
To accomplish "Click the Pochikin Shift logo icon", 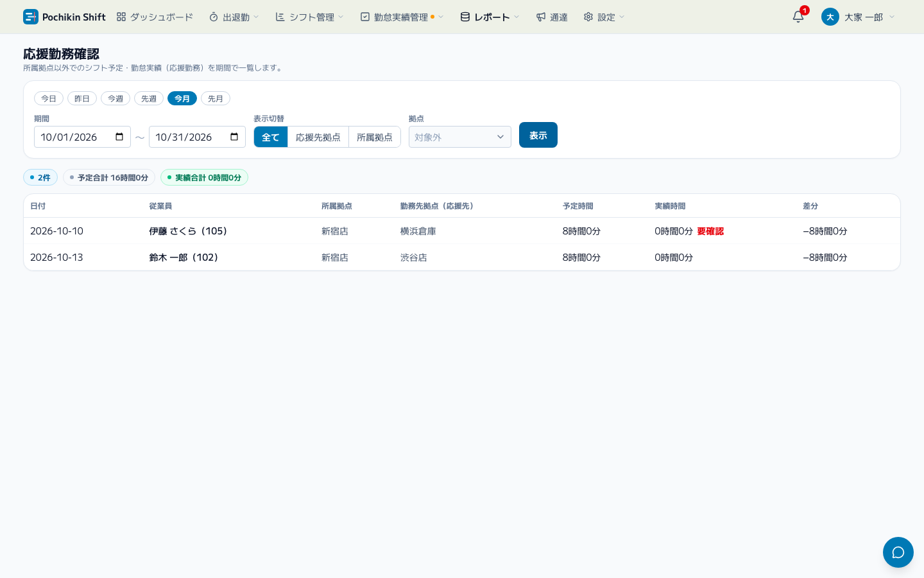I will pos(30,17).
